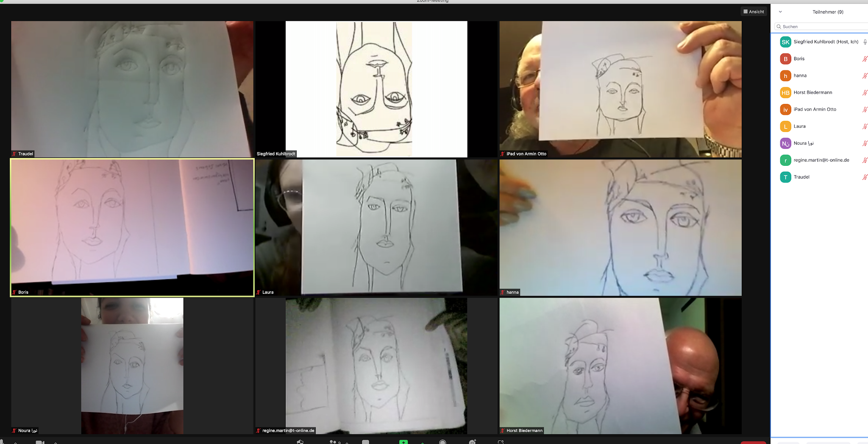Select the Boris name in participant list
The height and width of the screenshot is (444, 868).
(799, 59)
